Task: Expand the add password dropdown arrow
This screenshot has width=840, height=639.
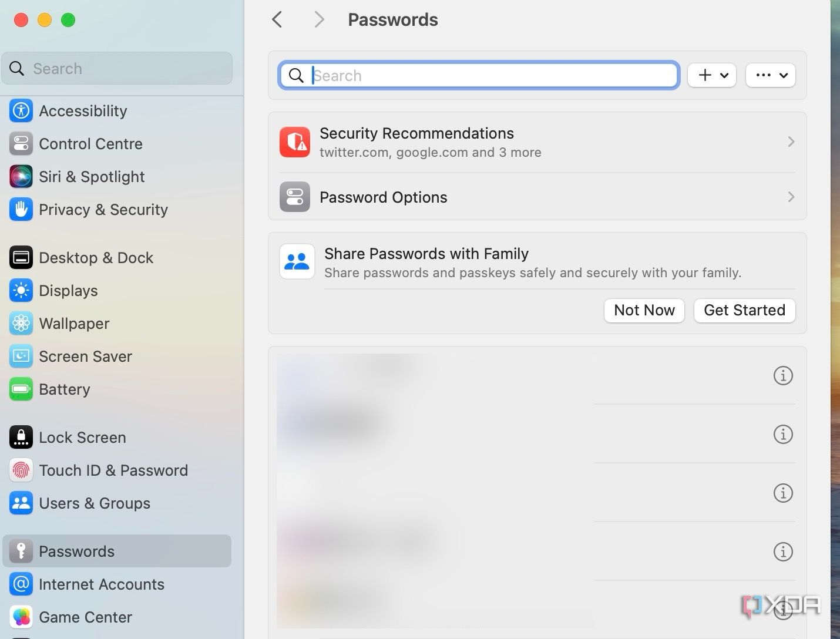Action: point(724,75)
